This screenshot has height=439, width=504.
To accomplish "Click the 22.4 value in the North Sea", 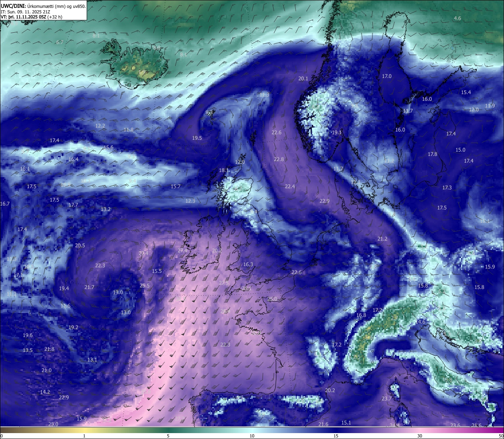I will [290, 186].
